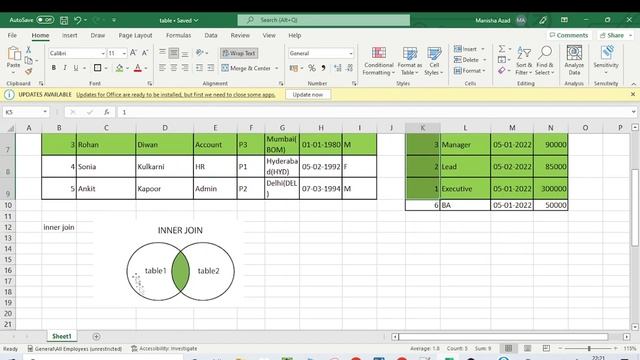This screenshot has height=360, width=640.
Task: Switch to Page Break Preview in status bar
Action: click(546, 348)
